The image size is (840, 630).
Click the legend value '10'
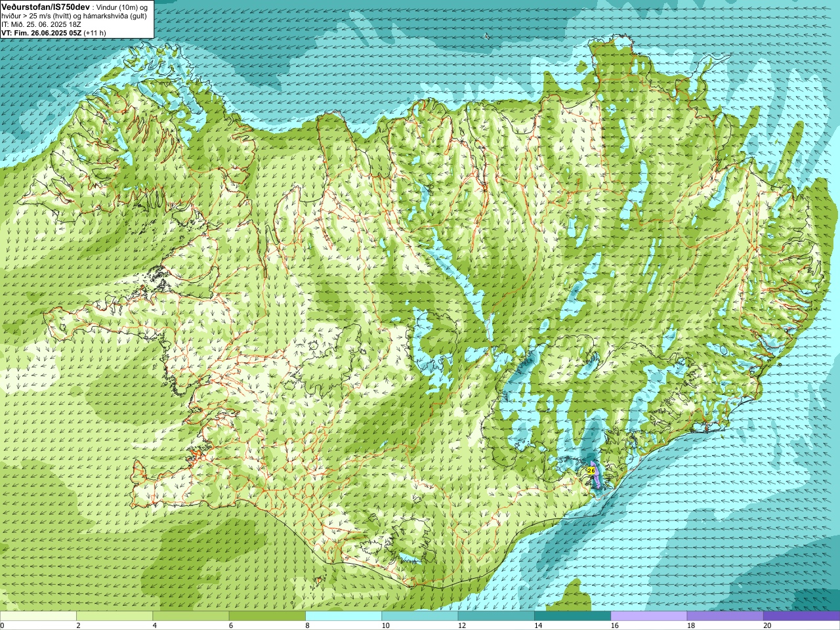(x=385, y=626)
